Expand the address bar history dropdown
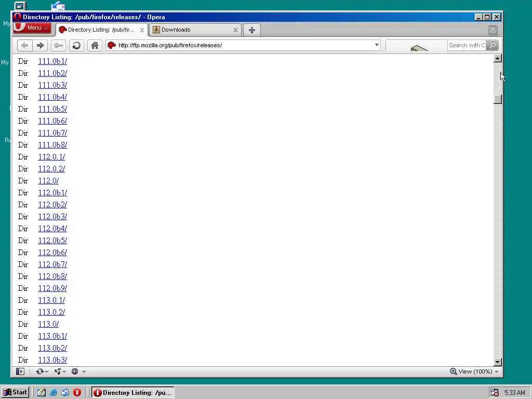532x399 pixels. (x=377, y=45)
